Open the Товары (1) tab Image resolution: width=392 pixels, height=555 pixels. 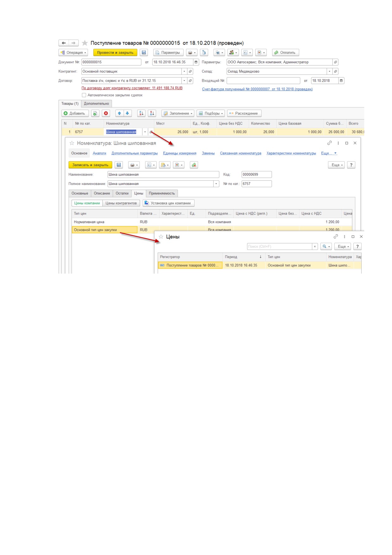coord(70,104)
